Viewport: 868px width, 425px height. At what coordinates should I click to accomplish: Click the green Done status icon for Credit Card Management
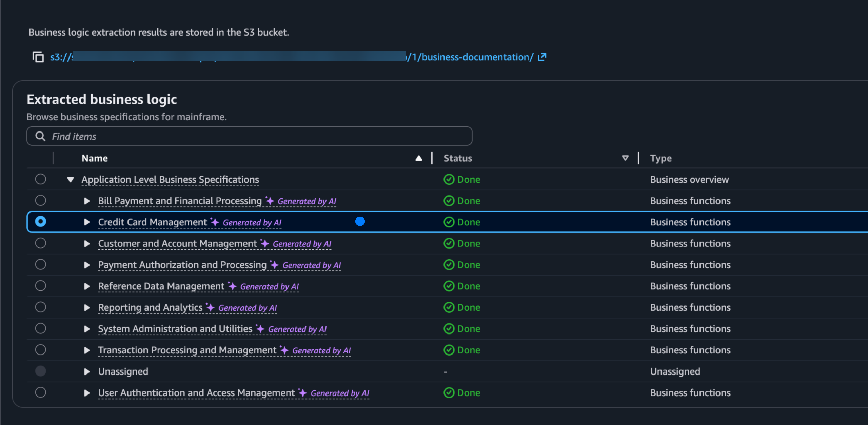pyautogui.click(x=448, y=222)
